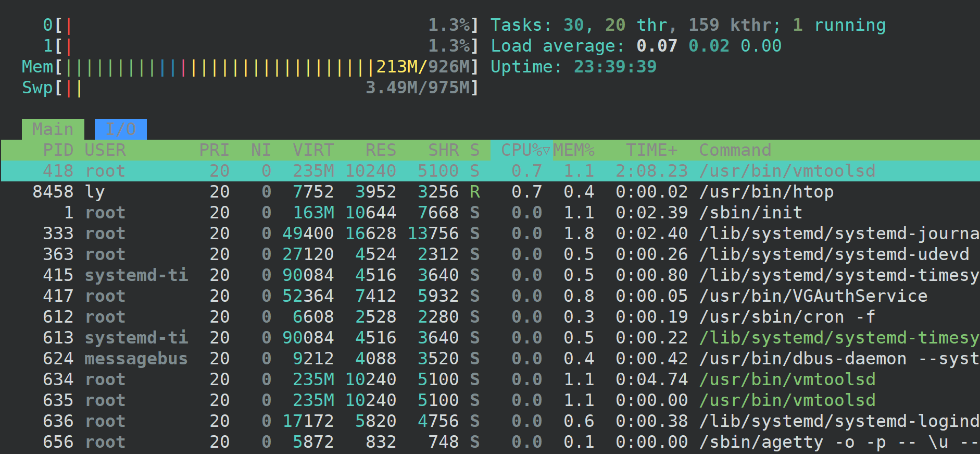Click the 13756 SHR value

[433, 234]
